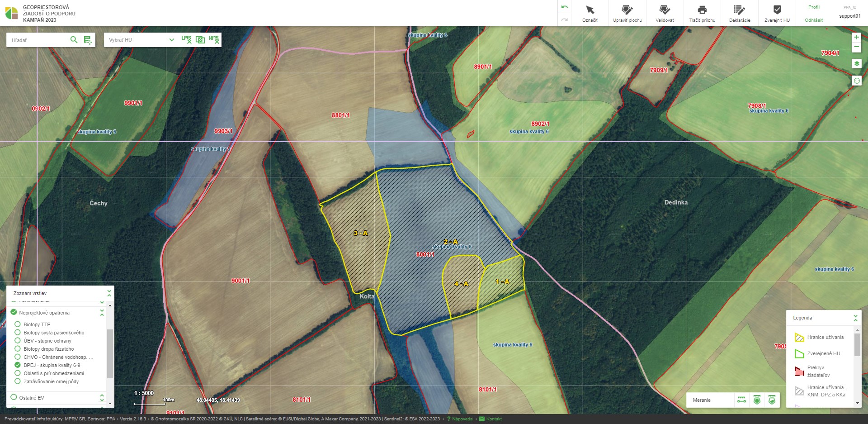Open the Deklarácie tool

click(x=740, y=13)
